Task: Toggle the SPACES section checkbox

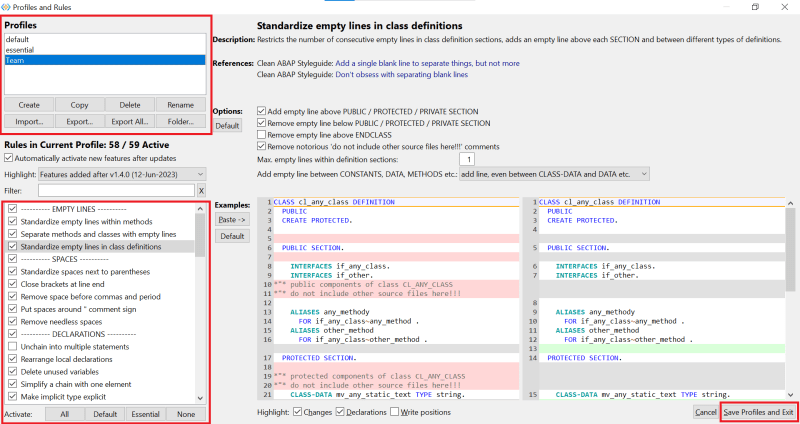Action: [12, 259]
